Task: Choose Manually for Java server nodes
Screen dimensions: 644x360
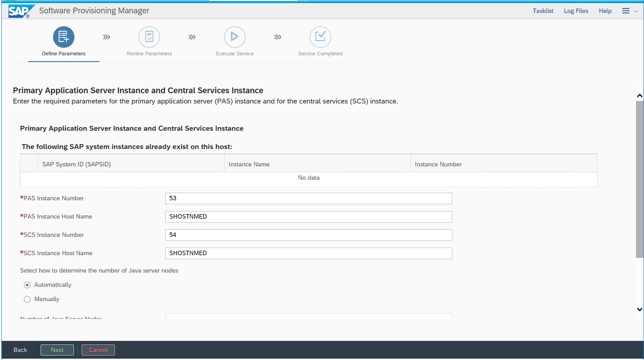Action: coord(27,299)
